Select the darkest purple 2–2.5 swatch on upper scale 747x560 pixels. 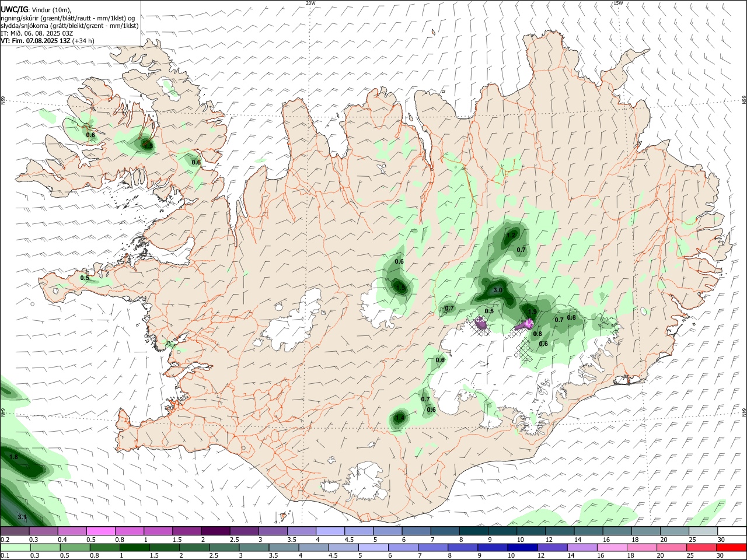[215, 531]
